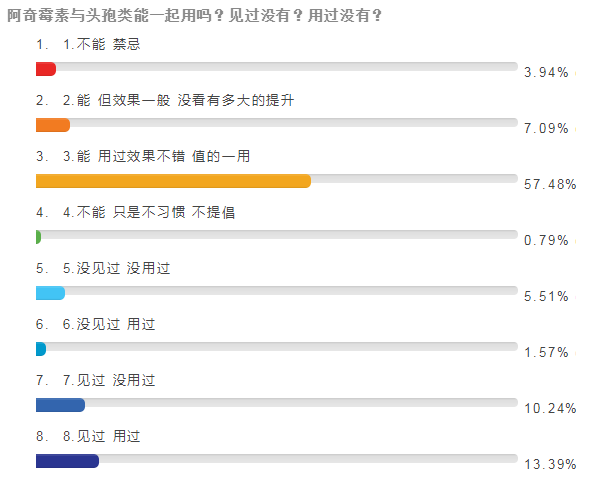Click the 1.57% percentage value

[546, 352]
